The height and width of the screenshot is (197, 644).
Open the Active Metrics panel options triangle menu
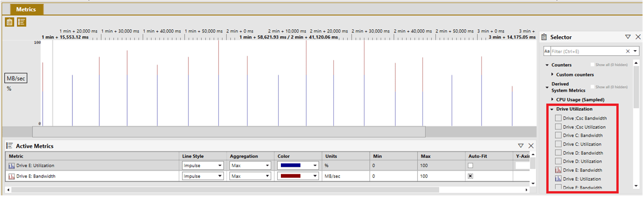point(520,146)
